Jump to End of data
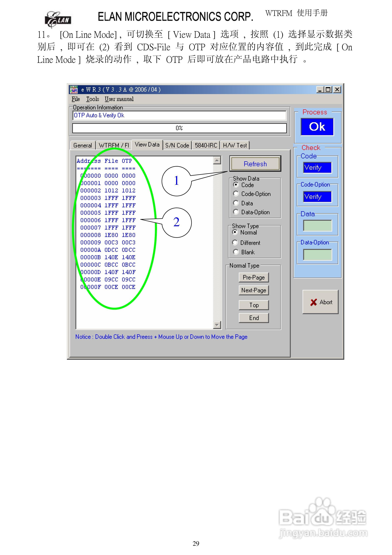392x555 pixels. [x=253, y=318]
